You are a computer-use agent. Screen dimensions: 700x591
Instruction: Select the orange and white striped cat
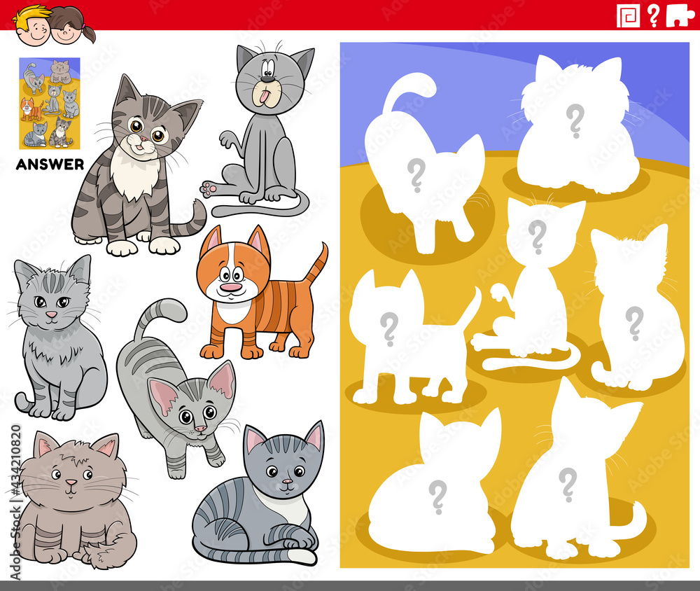262,293
